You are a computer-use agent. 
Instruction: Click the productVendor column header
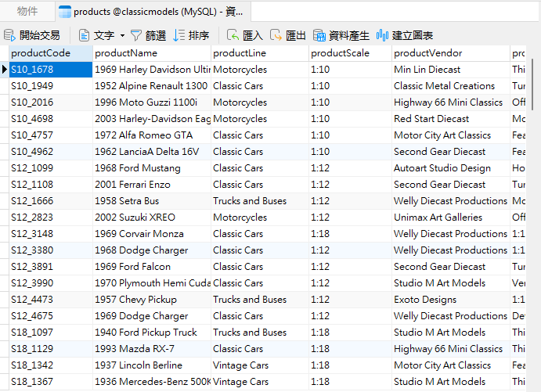427,53
